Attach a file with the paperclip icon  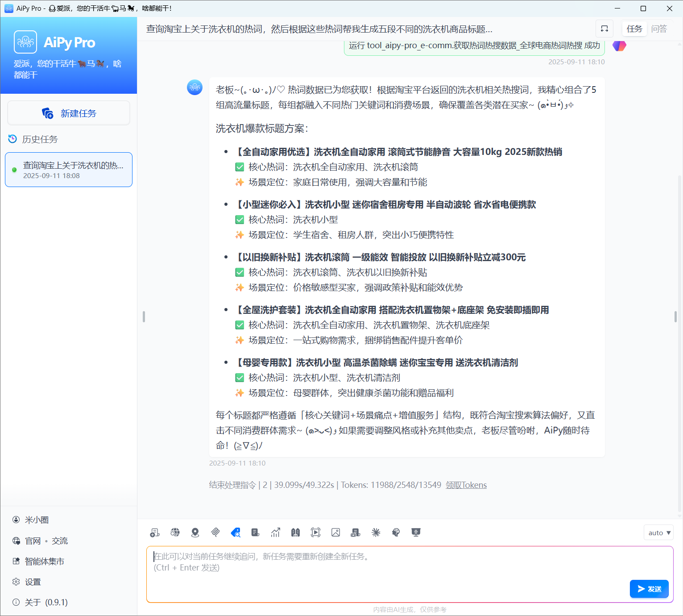coord(215,533)
